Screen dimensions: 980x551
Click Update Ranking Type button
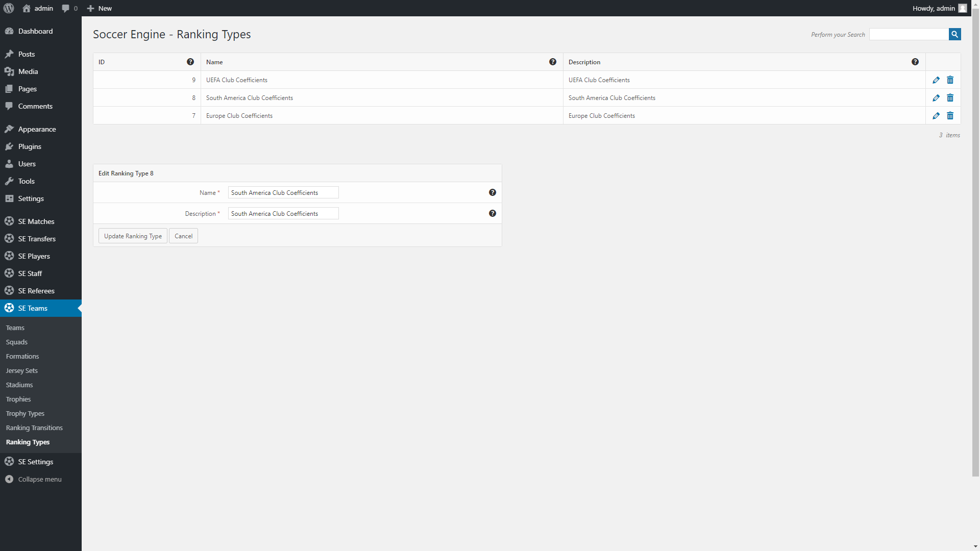[x=133, y=236]
